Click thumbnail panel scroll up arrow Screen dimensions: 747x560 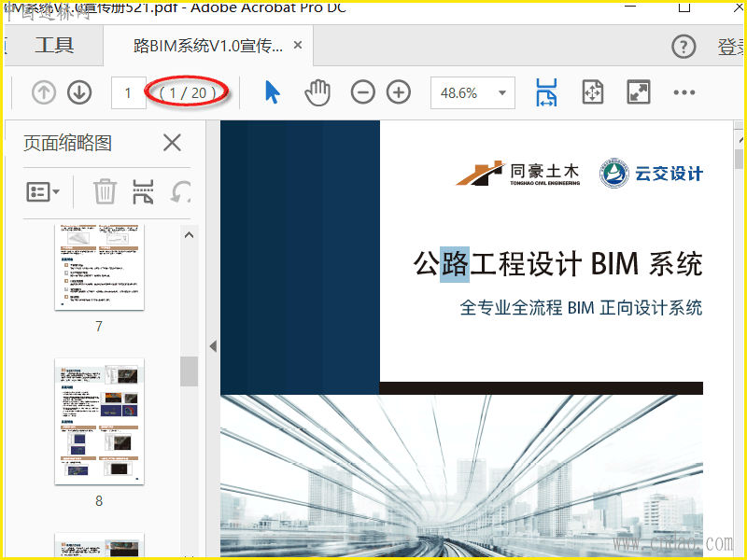(189, 235)
